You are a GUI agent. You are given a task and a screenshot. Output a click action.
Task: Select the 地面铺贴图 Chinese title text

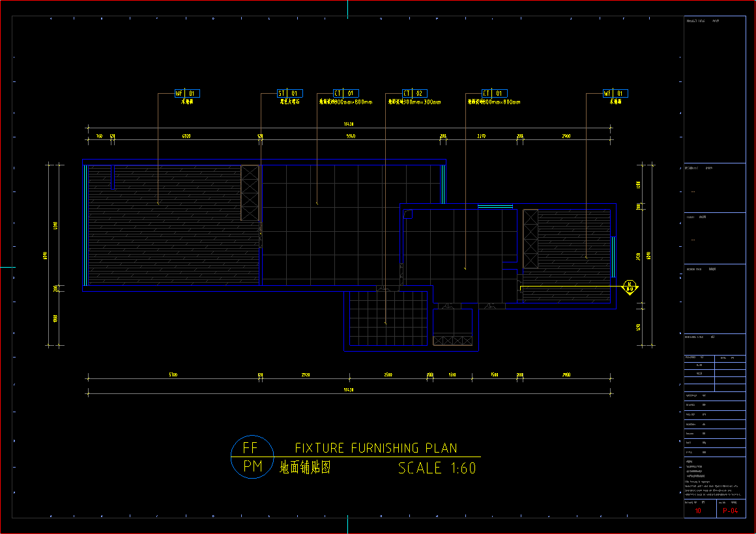tap(305, 468)
